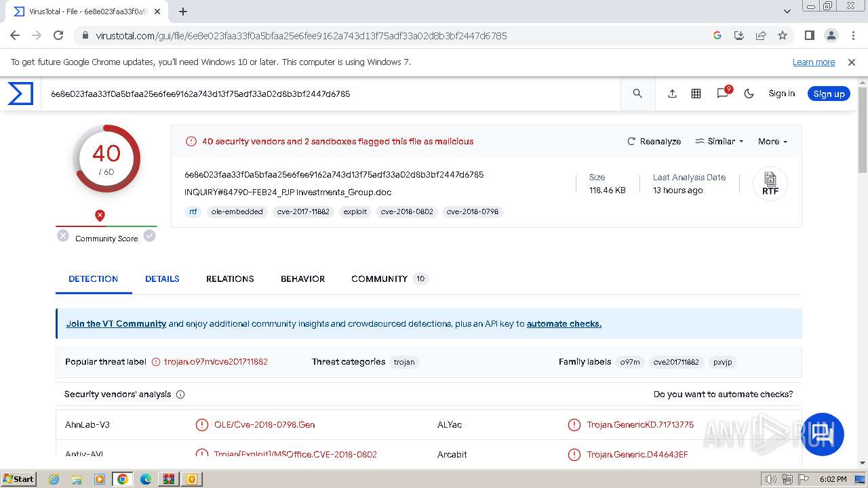This screenshot has height=488, width=868.
Task: Click the info icon beside Security vendors' analysis
Action: (180, 394)
